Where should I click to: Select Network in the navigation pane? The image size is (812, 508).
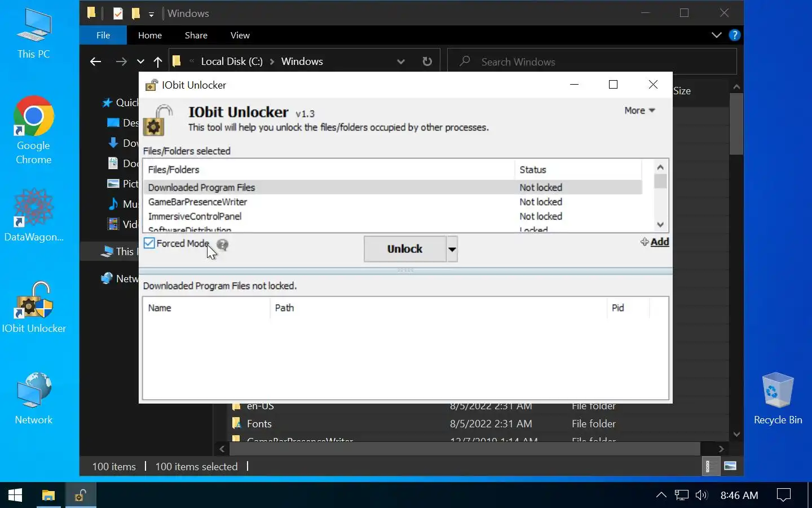pyautogui.click(x=120, y=279)
